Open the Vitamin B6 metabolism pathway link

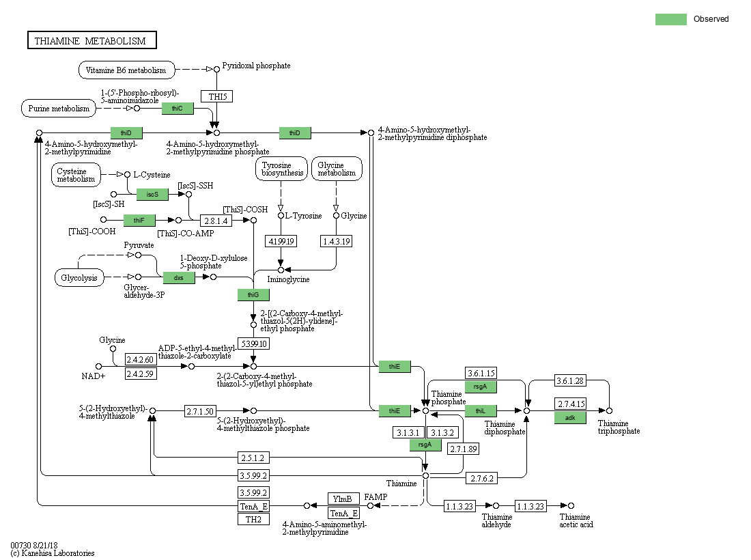(x=126, y=70)
